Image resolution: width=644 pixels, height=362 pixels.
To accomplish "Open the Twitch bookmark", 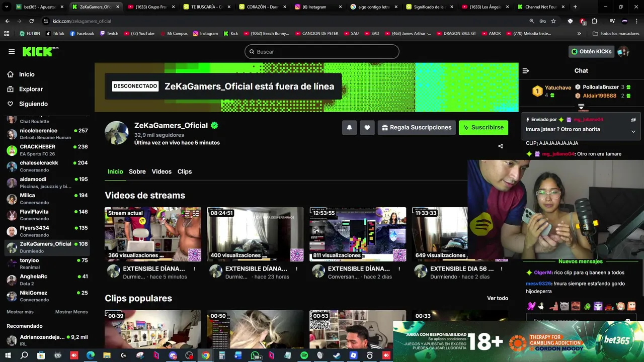I will (109, 34).
